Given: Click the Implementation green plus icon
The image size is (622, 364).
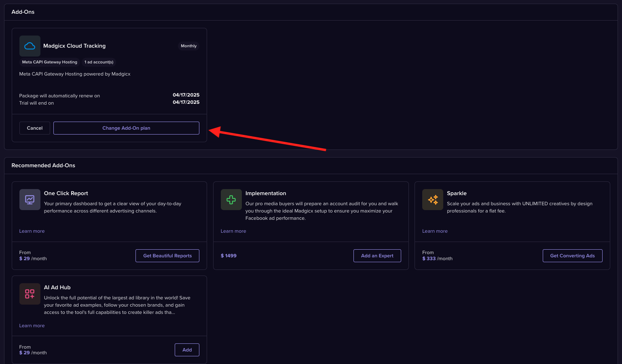Looking at the screenshot, I should [231, 200].
